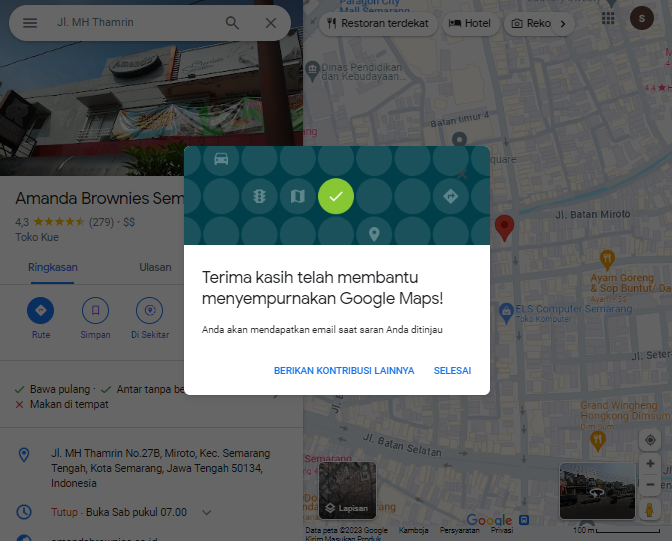672x541 pixels.
Task: Open the Street View thumbnail
Action: tap(597, 491)
